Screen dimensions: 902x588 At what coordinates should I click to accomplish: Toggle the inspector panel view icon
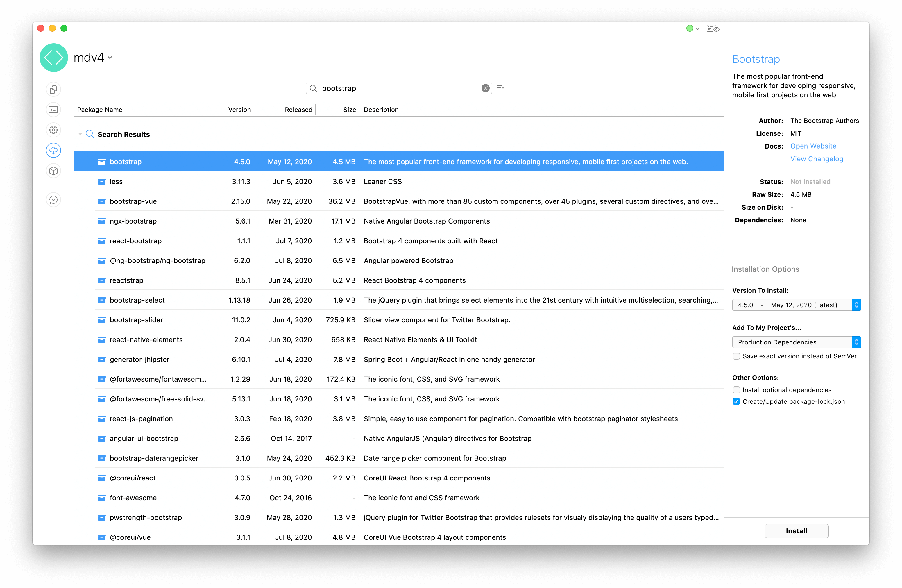coord(713,28)
